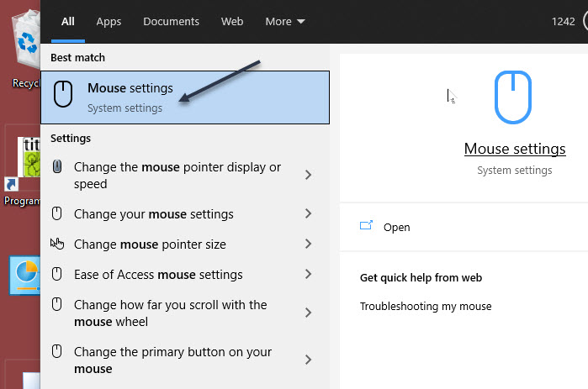Screen dimensions: 588x389
Task: Expand the More filter dropdown
Action: pyautogui.click(x=285, y=21)
